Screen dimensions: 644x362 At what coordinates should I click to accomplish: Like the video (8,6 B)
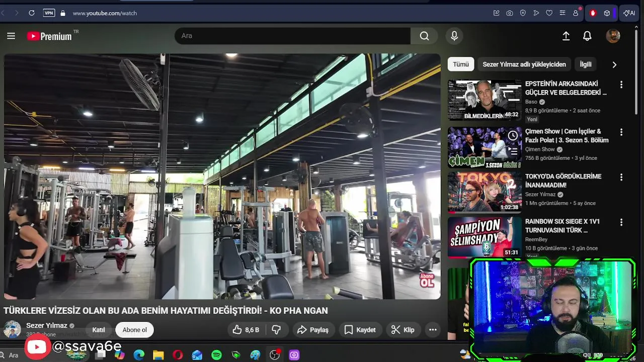[246, 330]
